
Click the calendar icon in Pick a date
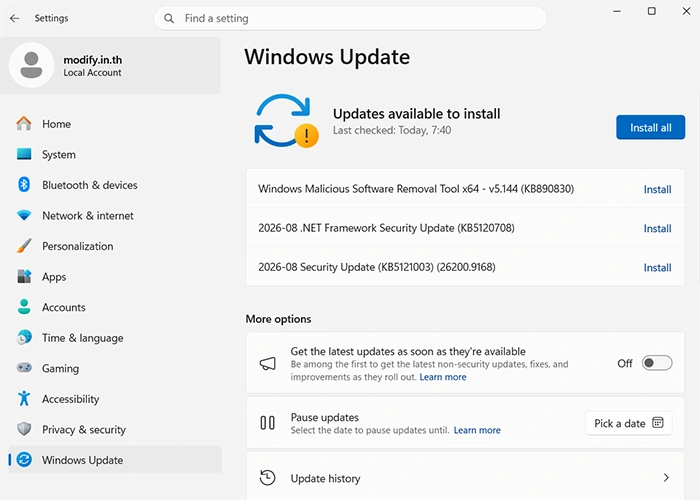(658, 422)
